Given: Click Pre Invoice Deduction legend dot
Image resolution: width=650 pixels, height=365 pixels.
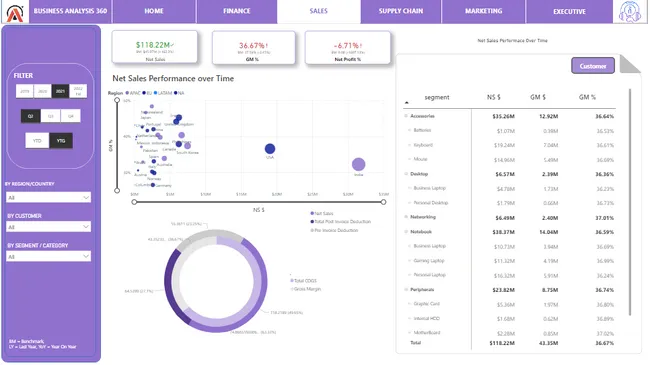Looking at the screenshot, I should (312, 230).
